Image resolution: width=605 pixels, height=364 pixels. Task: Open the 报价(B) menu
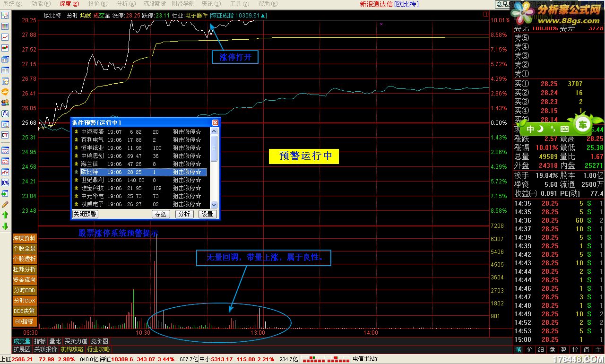tap(97, 4)
